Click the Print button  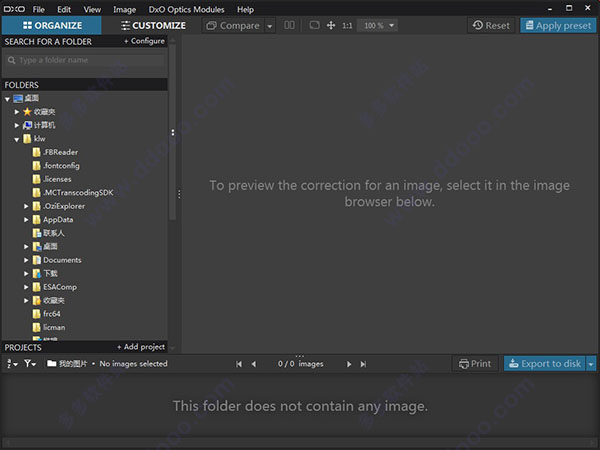click(x=475, y=364)
